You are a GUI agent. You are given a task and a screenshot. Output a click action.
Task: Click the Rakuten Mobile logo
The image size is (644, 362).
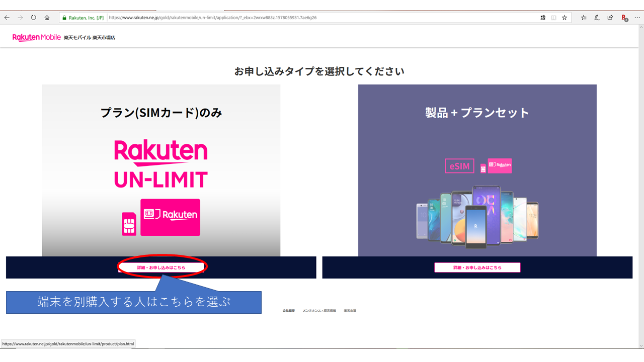coord(37,37)
